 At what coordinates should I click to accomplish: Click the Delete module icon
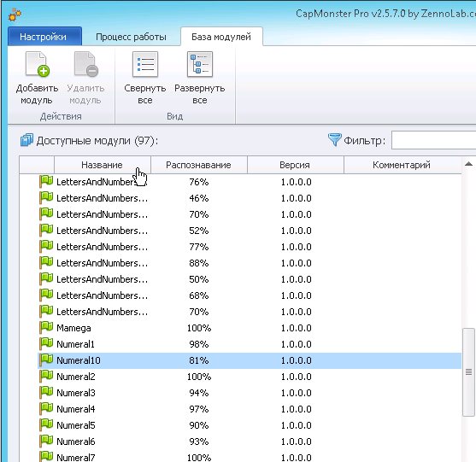(86, 64)
